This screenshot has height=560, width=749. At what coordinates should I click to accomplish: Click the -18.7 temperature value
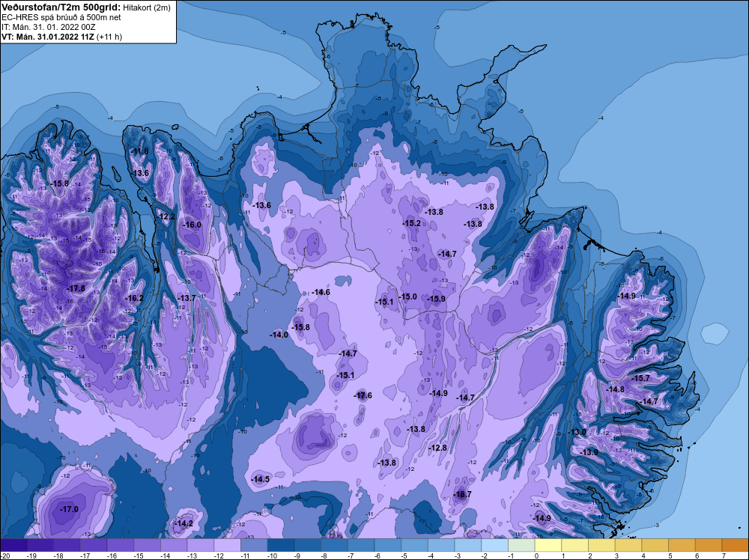click(x=462, y=494)
